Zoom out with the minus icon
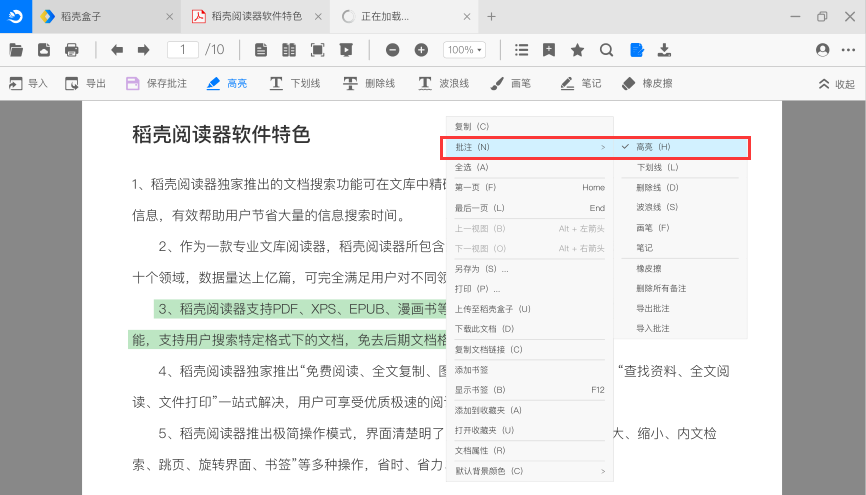Viewport: 866px width, 495px height. [393, 50]
